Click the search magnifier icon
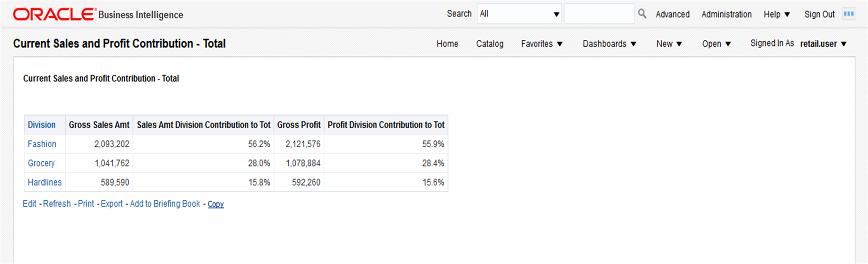Screen dimensions: 868x264 click(x=642, y=14)
